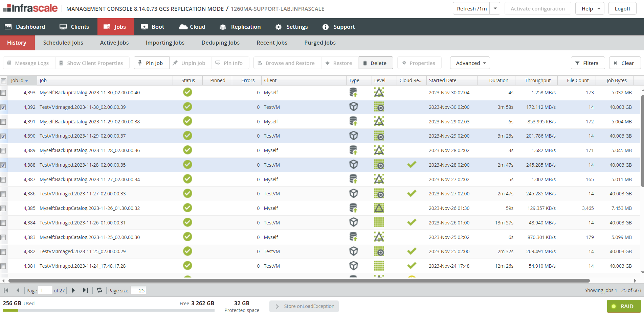The image size is (644, 314).
Task: Check the box for job 4,393
Action: 3,93
